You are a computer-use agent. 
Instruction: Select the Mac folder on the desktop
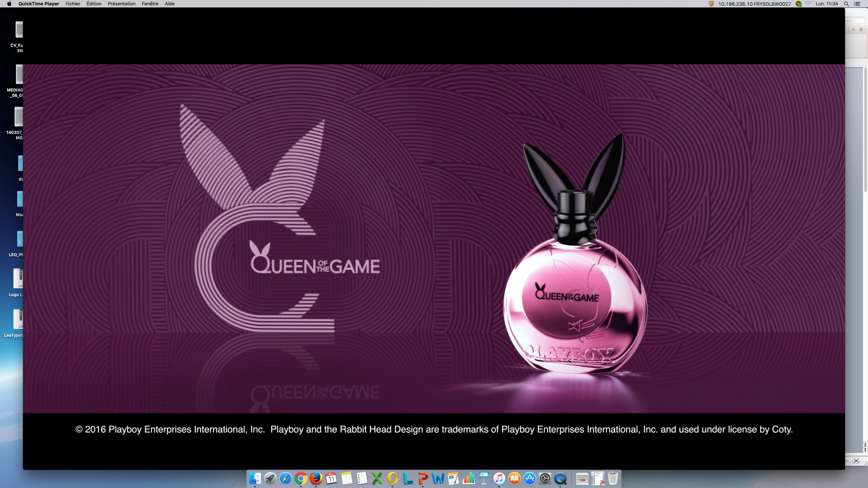pyautogui.click(x=20, y=204)
